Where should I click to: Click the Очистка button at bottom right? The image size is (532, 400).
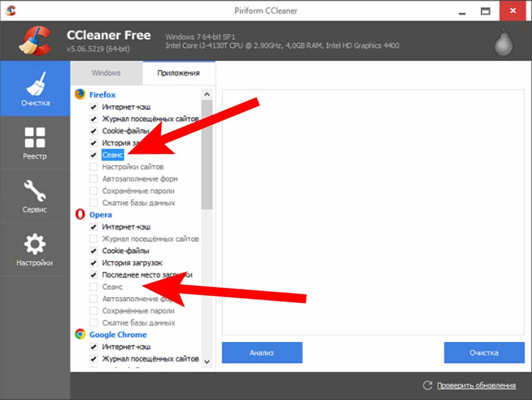484,353
